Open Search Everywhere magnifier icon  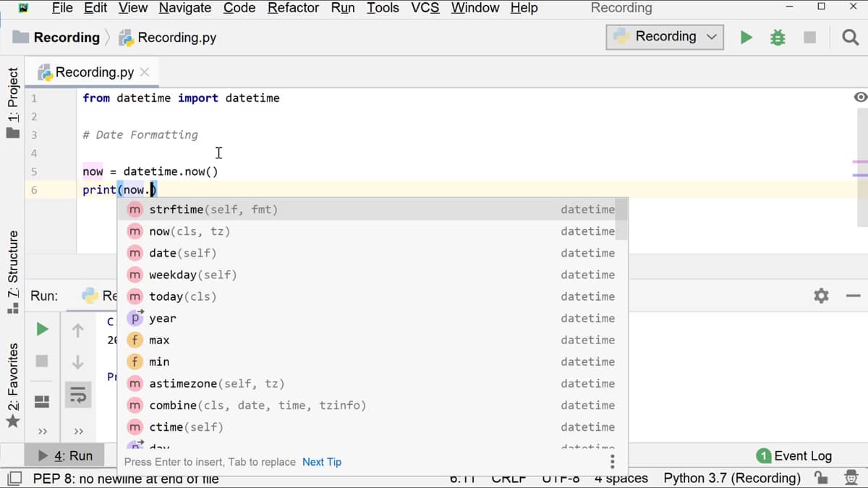click(x=851, y=37)
